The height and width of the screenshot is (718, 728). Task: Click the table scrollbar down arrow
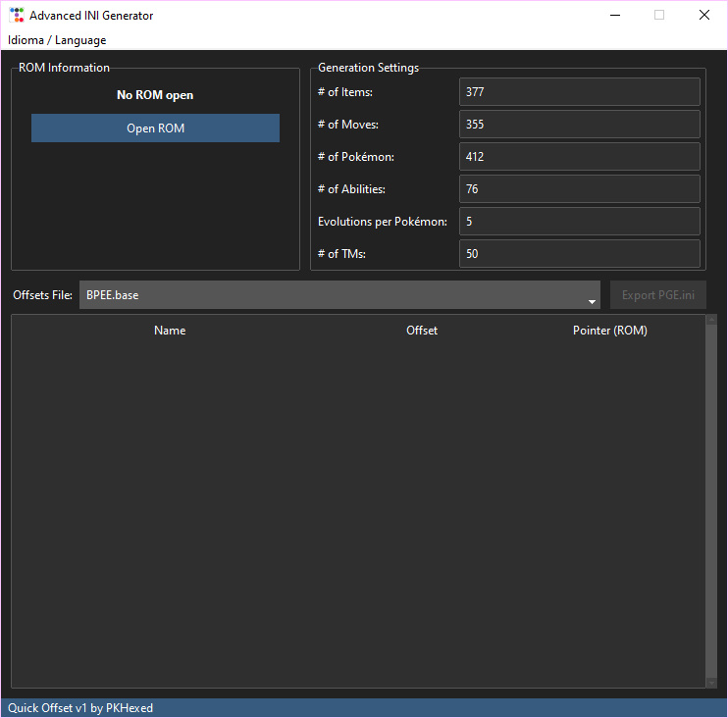pyautogui.click(x=711, y=683)
